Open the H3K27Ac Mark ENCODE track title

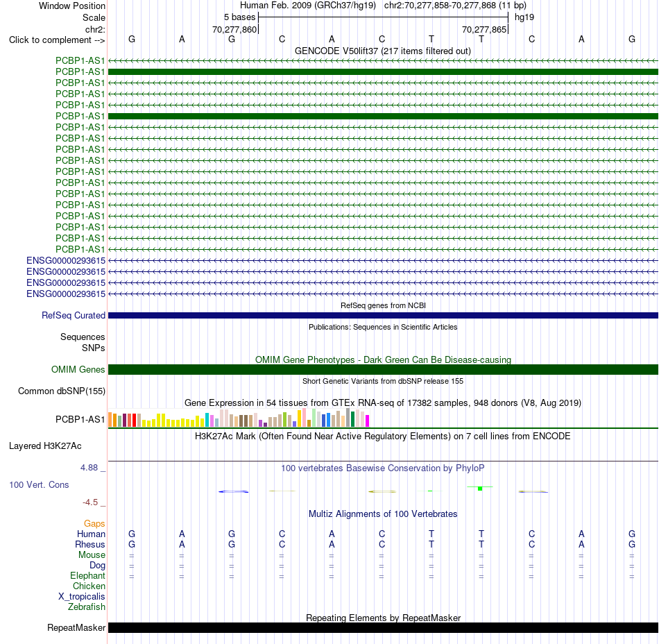coord(383,437)
